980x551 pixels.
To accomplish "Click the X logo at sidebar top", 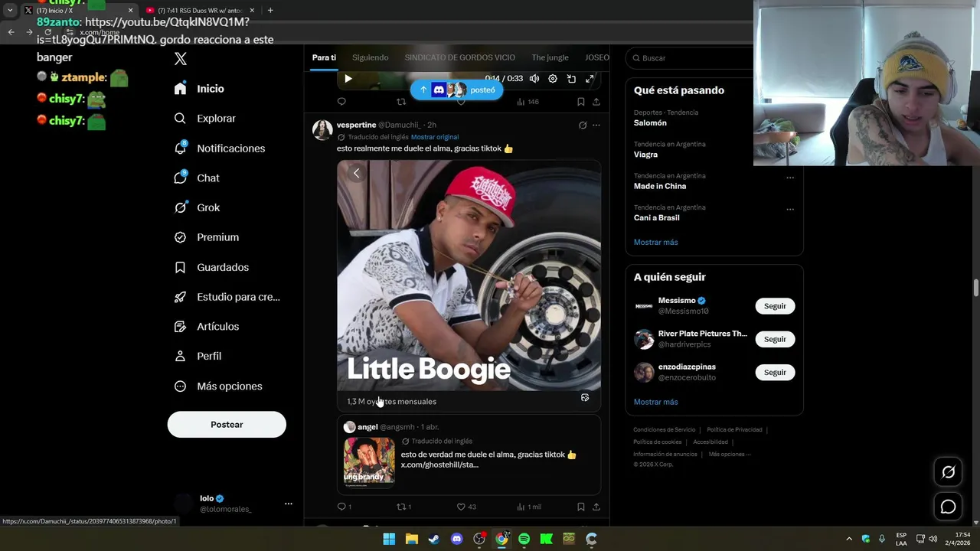I will click(x=181, y=59).
